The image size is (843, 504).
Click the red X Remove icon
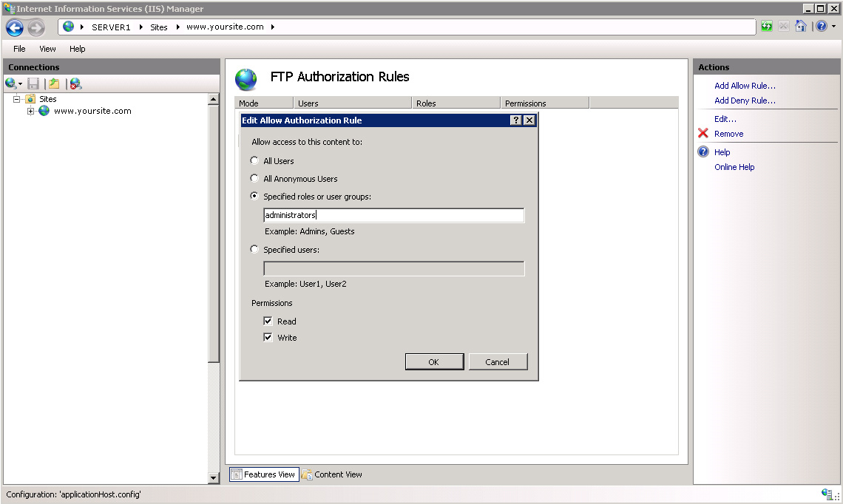tap(703, 133)
